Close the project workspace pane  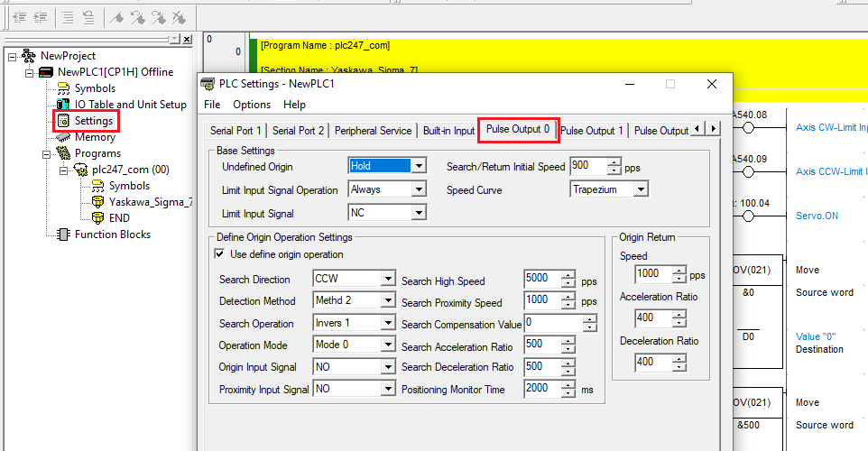187,39
